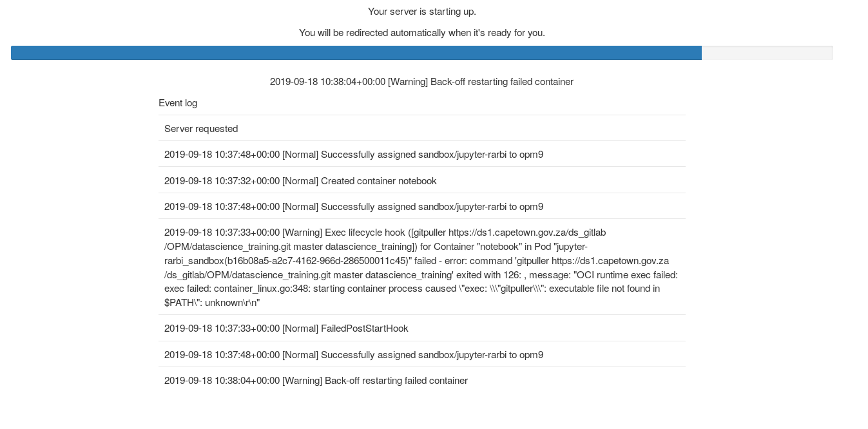The width and height of the screenshot is (868, 429).
Task: Select the opm9 node name in the third entry
Action: (533, 207)
